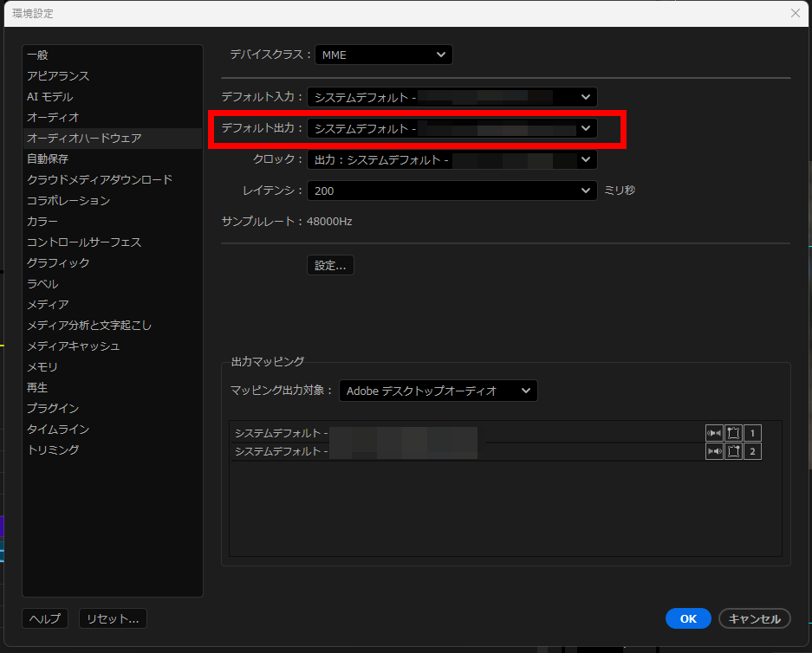
Task: Open the デバイスクラス MME dropdown
Action: pyautogui.click(x=382, y=54)
